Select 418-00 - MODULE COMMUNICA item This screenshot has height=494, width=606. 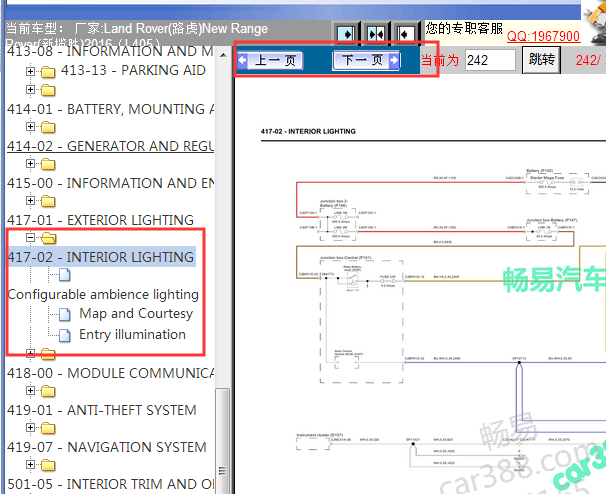[x=110, y=373]
